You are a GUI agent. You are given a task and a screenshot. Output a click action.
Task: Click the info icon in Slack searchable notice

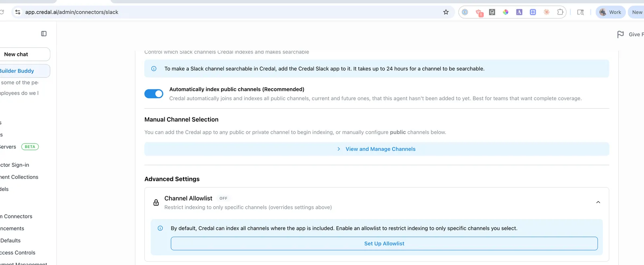[154, 69]
